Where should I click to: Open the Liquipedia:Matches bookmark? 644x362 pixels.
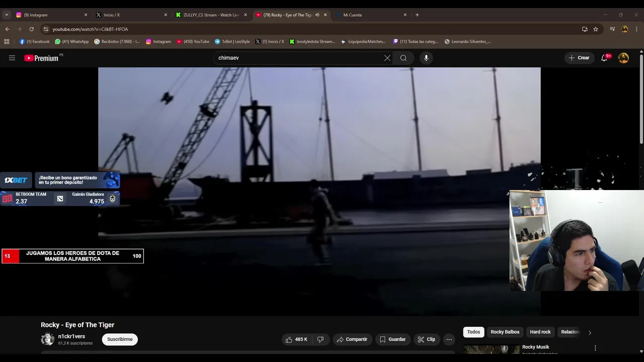[363, 42]
